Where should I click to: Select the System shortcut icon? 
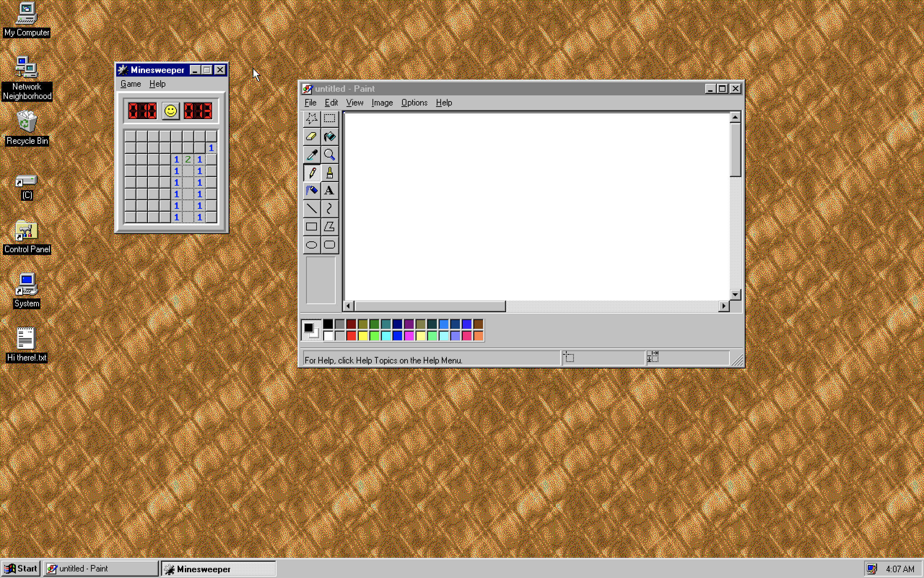(x=27, y=290)
